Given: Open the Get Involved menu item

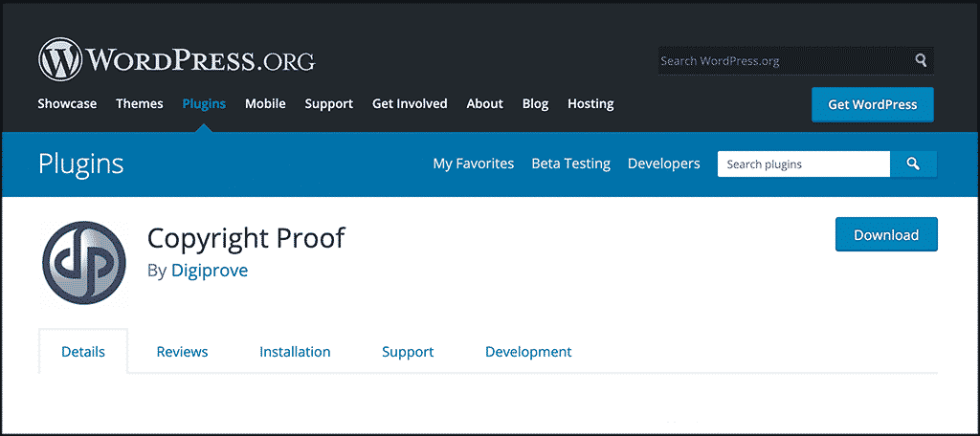Looking at the screenshot, I should pos(410,103).
